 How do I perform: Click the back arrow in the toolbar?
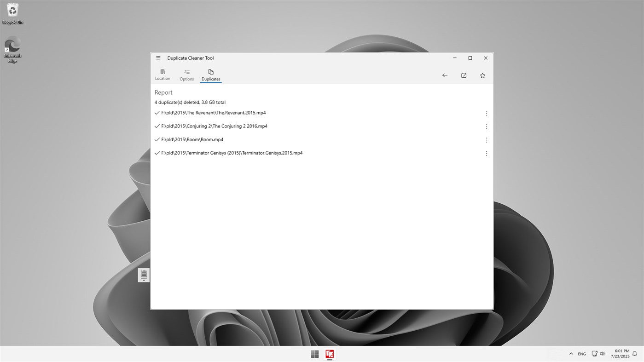444,75
